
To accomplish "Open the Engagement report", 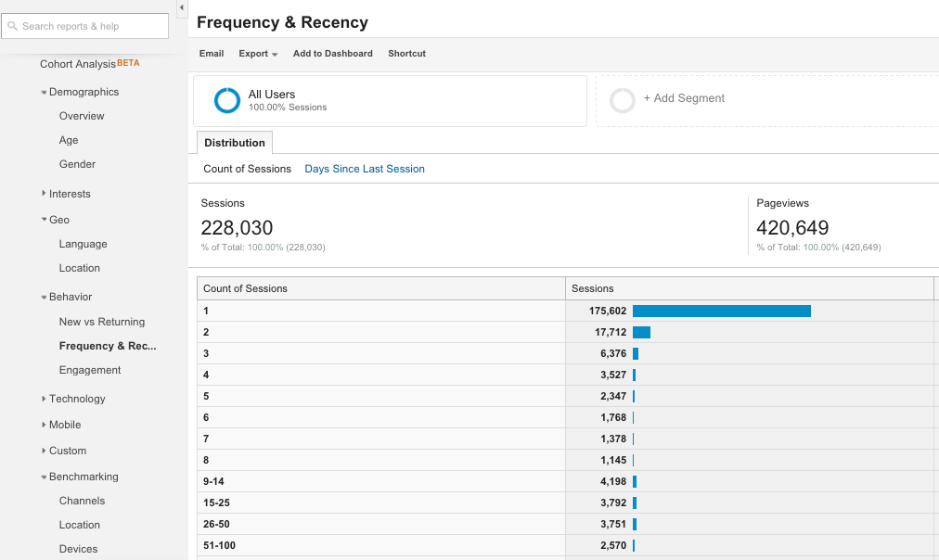I will point(90,370).
